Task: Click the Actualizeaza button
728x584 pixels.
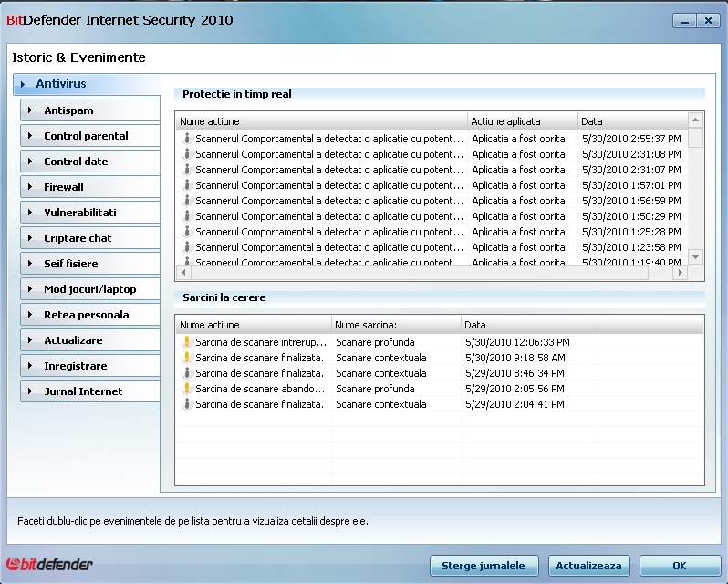Action: point(588,566)
